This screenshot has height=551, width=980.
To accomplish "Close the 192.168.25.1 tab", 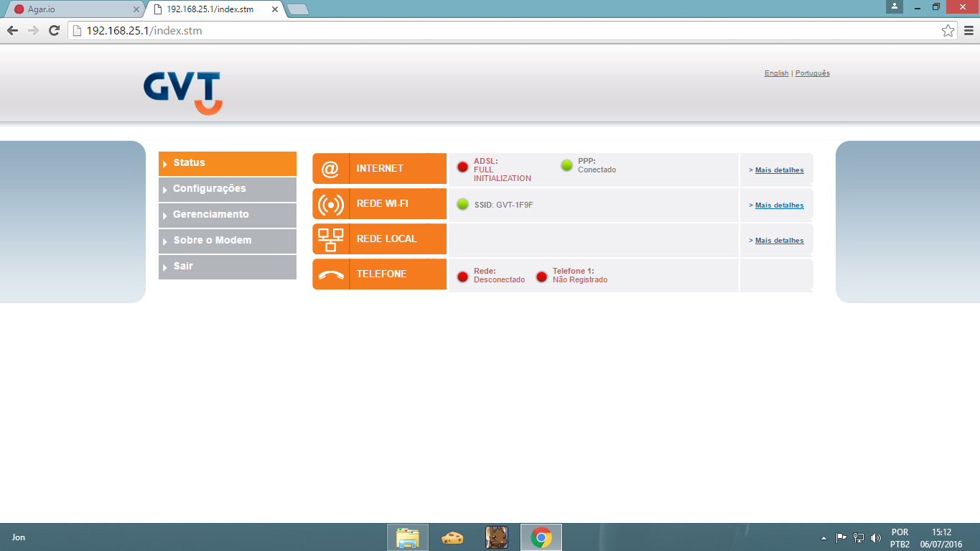I will (x=274, y=9).
